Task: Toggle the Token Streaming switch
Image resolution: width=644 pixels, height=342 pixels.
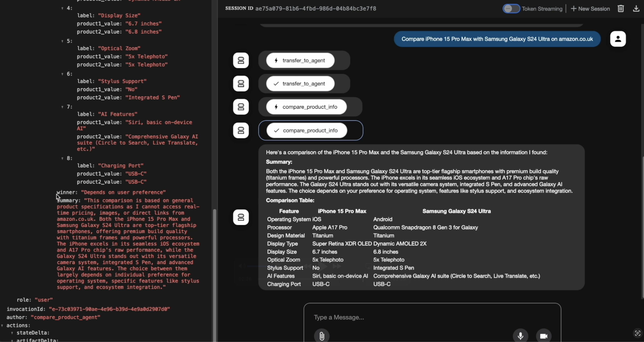Action: click(x=511, y=9)
